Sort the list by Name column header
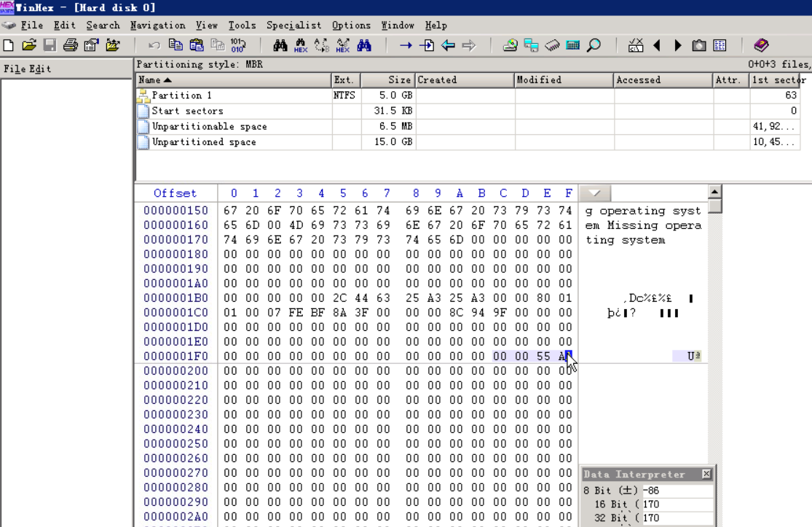The image size is (812, 527). (x=234, y=79)
